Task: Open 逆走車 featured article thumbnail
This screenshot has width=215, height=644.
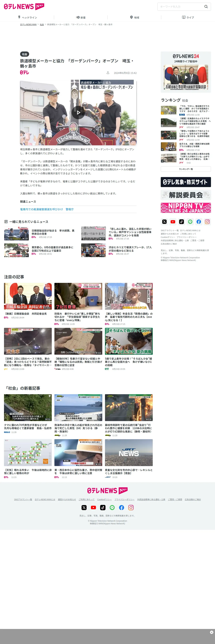Action: tap(28, 341)
